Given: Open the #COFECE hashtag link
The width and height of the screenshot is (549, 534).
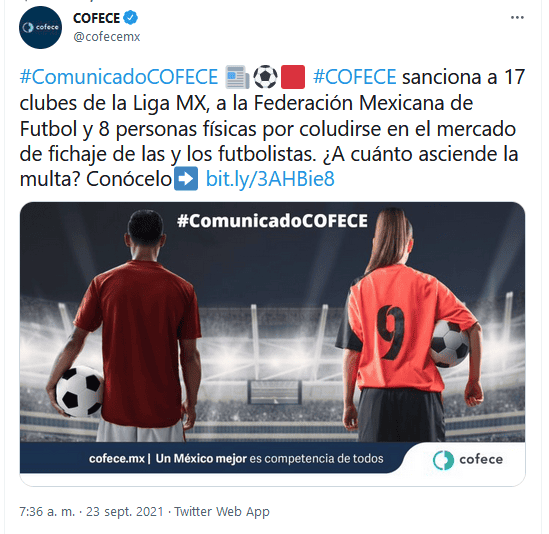Looking at the screenshot, I should point(354,77).
